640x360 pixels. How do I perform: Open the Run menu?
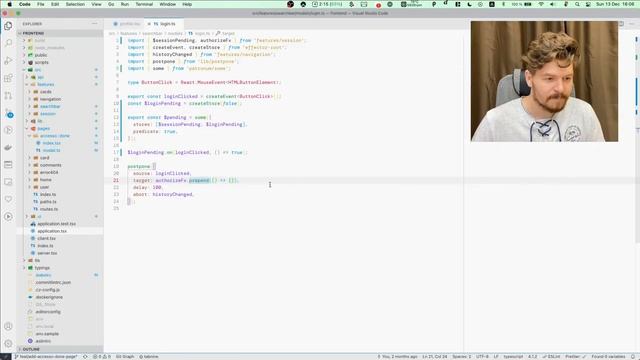125,4
